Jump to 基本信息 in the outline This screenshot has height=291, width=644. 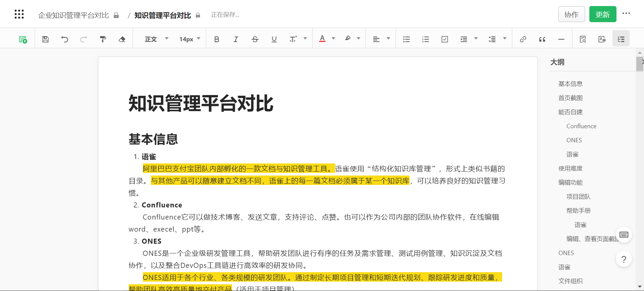(570, 84)
